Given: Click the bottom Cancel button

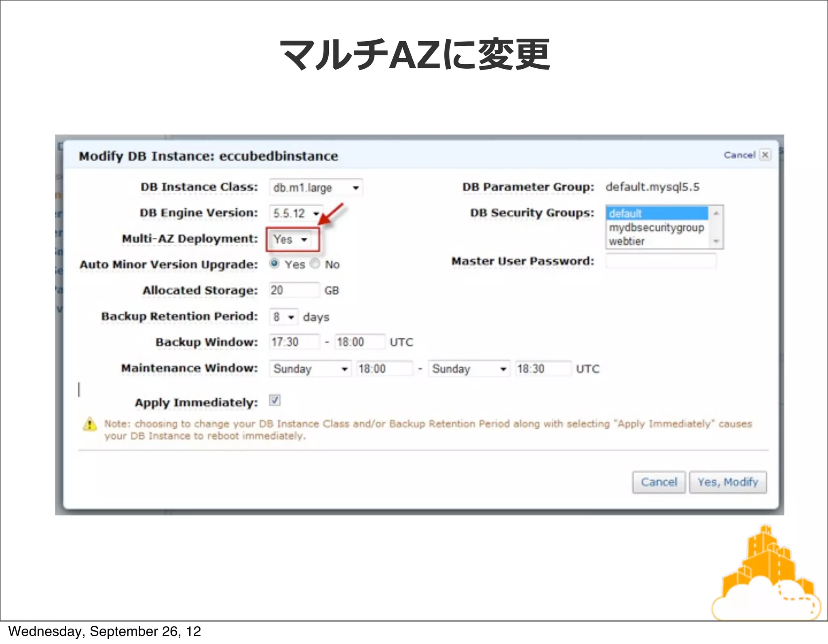Looking at the screenshot, I should [x=659, y=482].
